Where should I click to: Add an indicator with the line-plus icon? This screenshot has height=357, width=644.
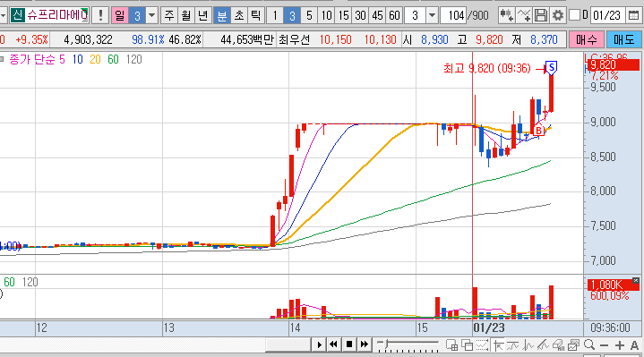tap(524, 15)
